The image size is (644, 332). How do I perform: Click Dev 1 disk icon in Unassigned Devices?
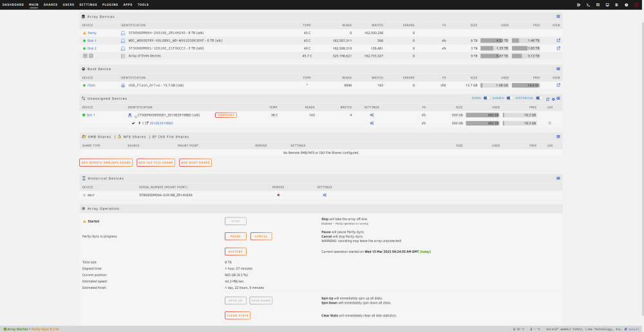point(130,115)
